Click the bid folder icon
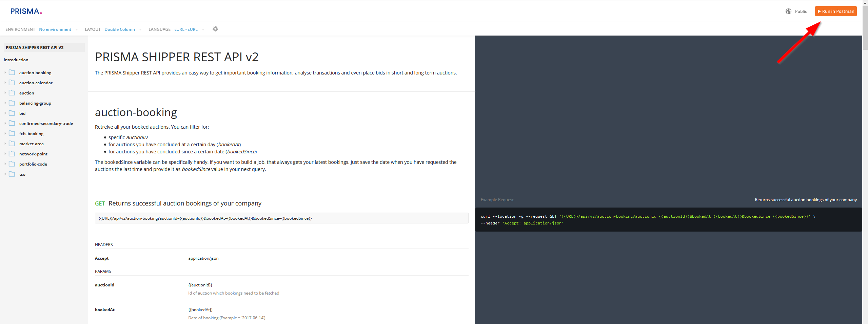 point(12,113)
